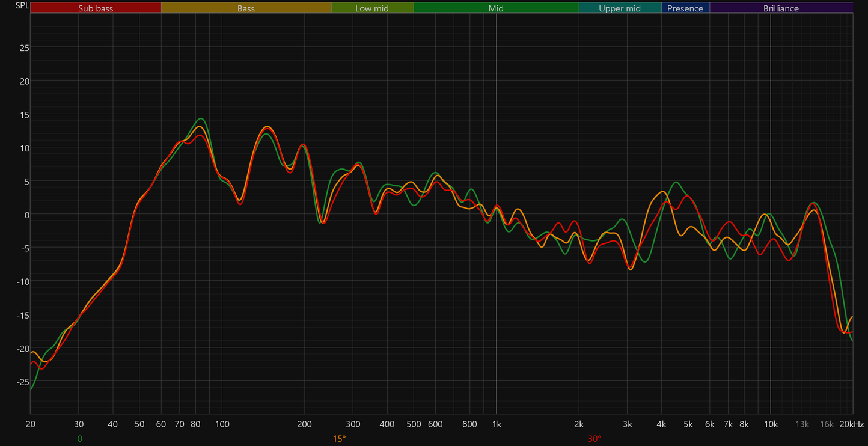Click the 1k frequency axis label
The image size is (868, 446).
(x=496, y=424)
